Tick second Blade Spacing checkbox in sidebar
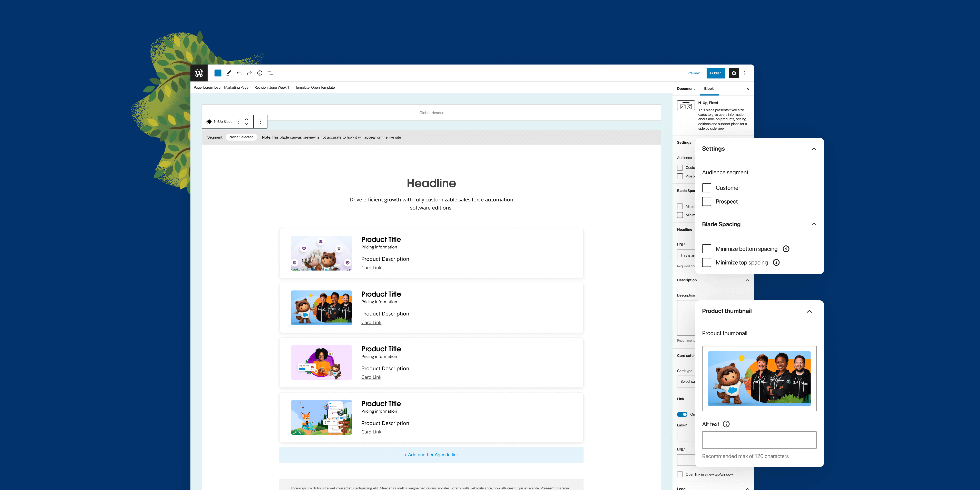 tap(680, 215)
